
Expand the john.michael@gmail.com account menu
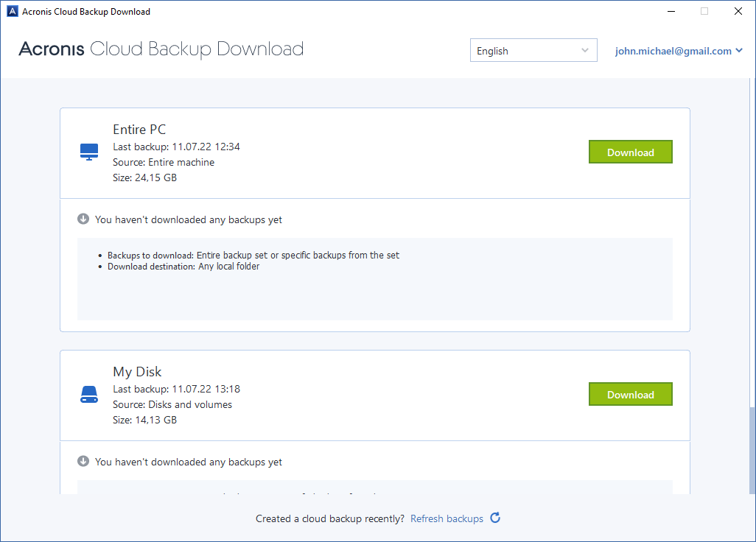click(x=679, y=51)
